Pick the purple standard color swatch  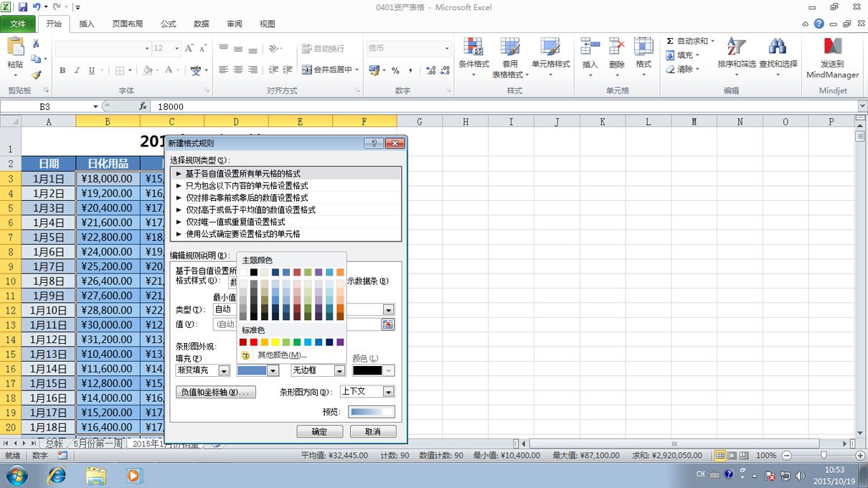tap(340, 342)
